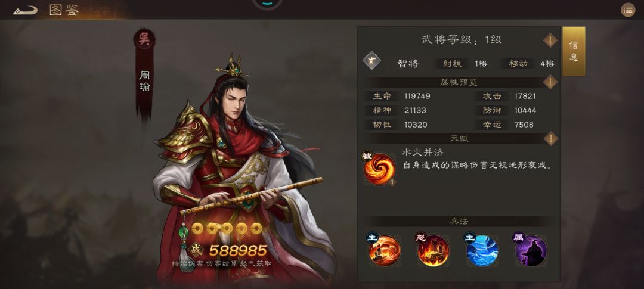Click the 怒气获取 tag label

[x=256, y=263]
